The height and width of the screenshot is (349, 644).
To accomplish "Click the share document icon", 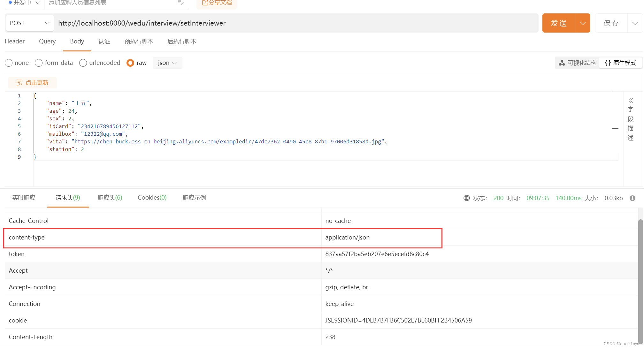I will point(205,3).
